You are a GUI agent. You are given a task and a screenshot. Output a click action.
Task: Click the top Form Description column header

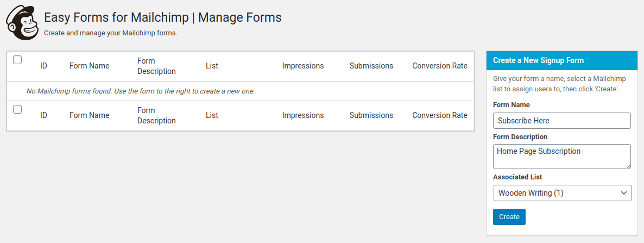pyautogui.click(x=156, y=66)
